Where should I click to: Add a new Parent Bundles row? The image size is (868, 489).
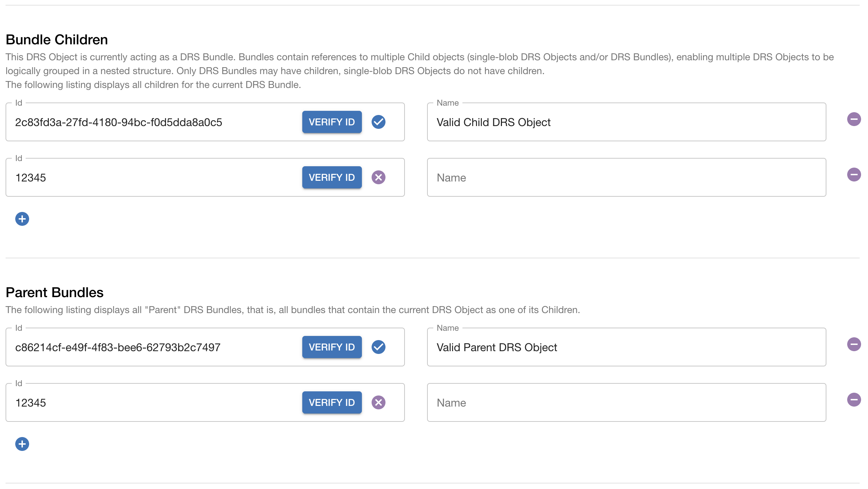point(22,444)
